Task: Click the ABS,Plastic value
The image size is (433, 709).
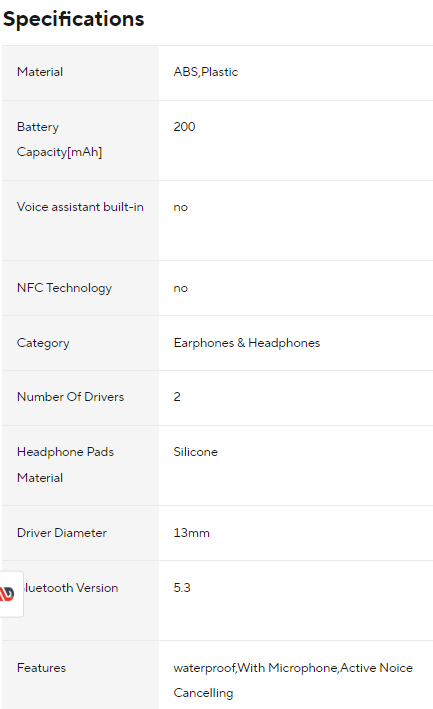Action: [x=206, y=72]
